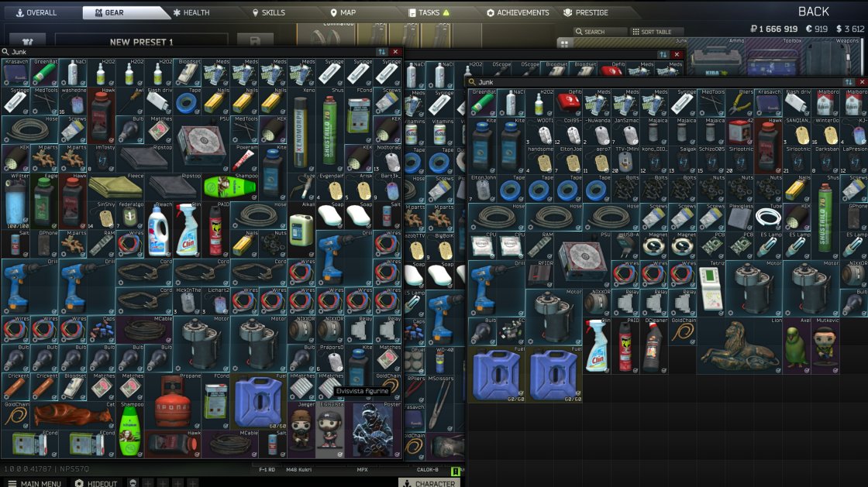Go to the SKILLS tab
The image size is (868, 487).
(x=268, y=12)
